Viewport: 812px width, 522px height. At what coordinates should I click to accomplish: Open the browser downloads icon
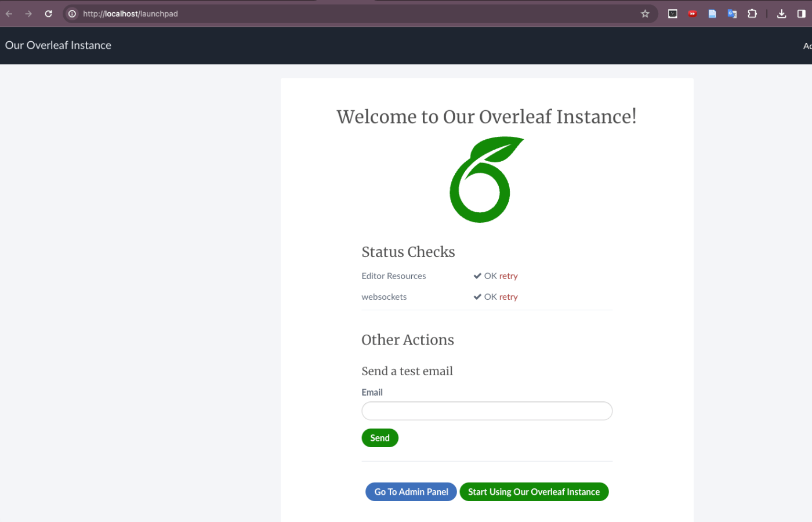point(782,14)
